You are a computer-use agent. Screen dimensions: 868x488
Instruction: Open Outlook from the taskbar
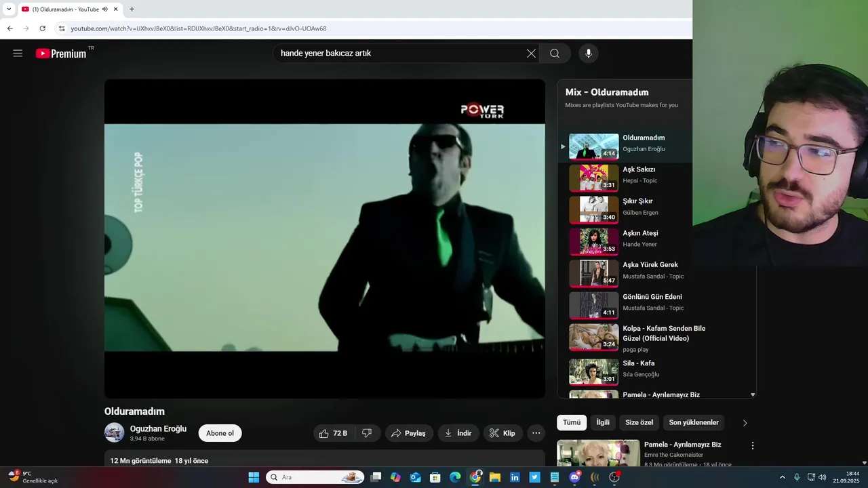415,477
